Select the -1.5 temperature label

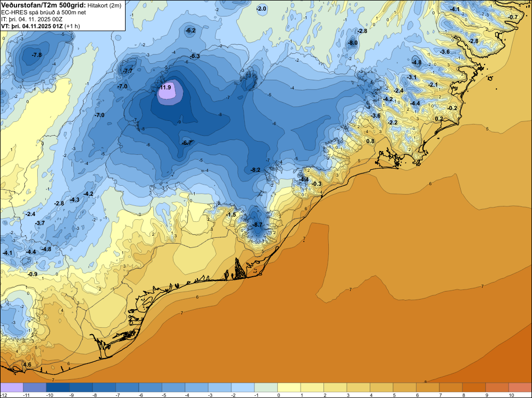pyautogui.click(x=231, y=215)
